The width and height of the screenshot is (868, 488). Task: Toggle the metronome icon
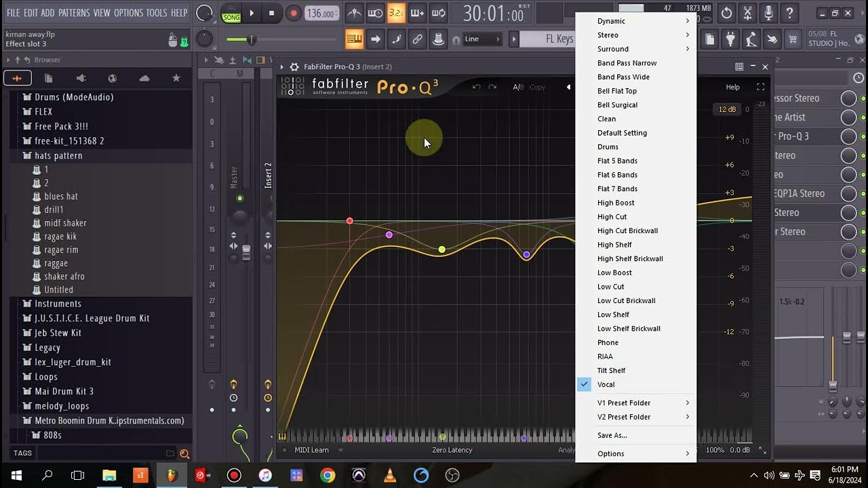353,13
